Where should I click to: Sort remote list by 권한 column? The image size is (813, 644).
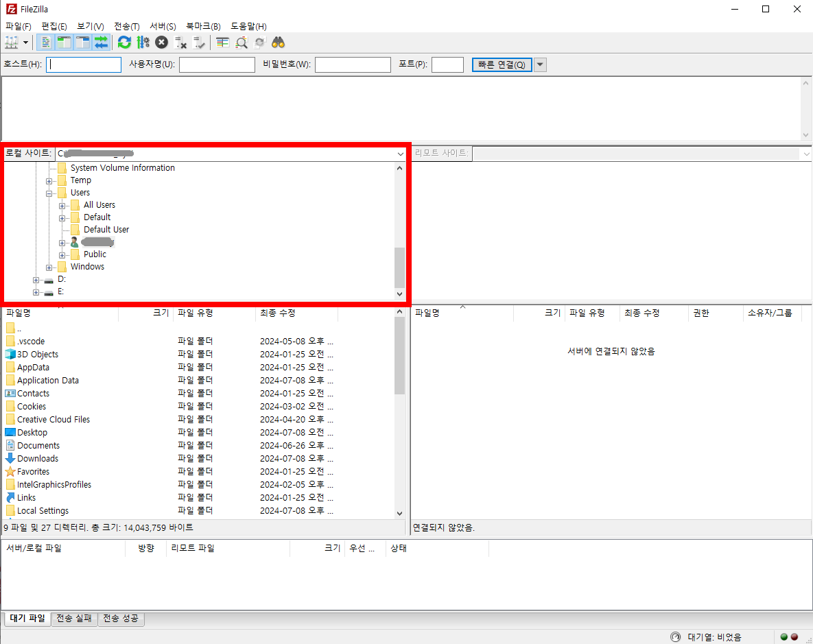point(716,313)
